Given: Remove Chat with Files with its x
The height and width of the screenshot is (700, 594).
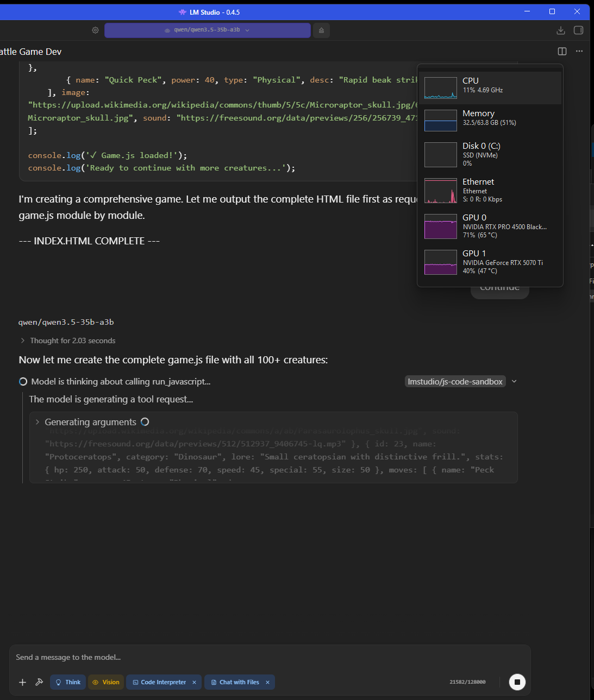Looking at the screenshot, I should coord(267,683).
